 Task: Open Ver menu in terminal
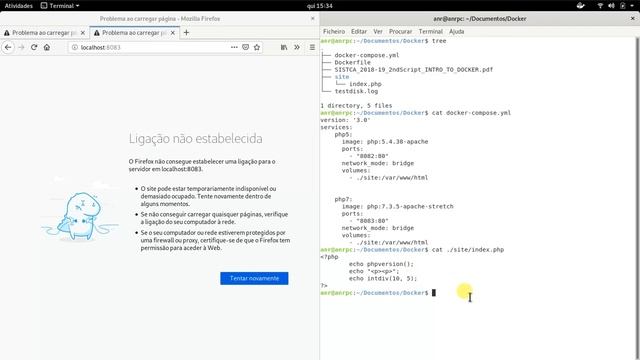click(378, 31)
